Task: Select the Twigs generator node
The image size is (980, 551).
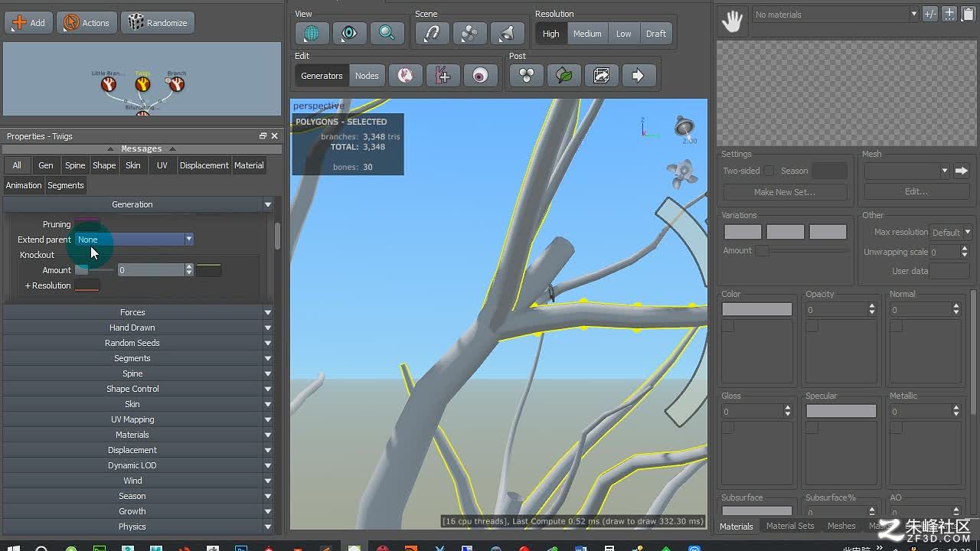Action: point(142,84)
